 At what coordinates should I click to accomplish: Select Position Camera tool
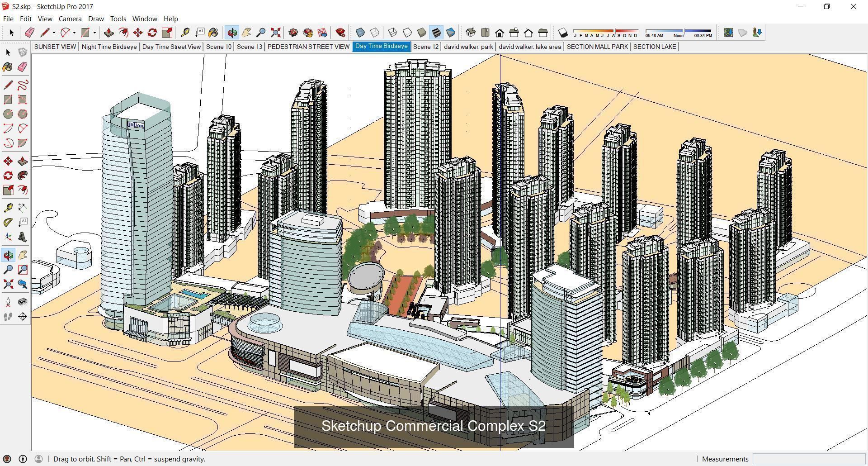8,302
